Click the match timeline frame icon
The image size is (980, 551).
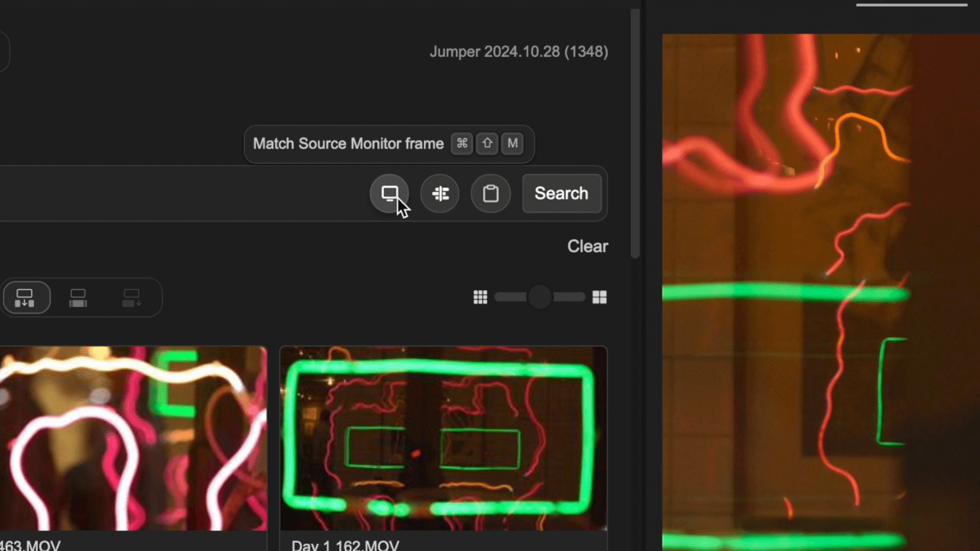click(x=440, y=193)
